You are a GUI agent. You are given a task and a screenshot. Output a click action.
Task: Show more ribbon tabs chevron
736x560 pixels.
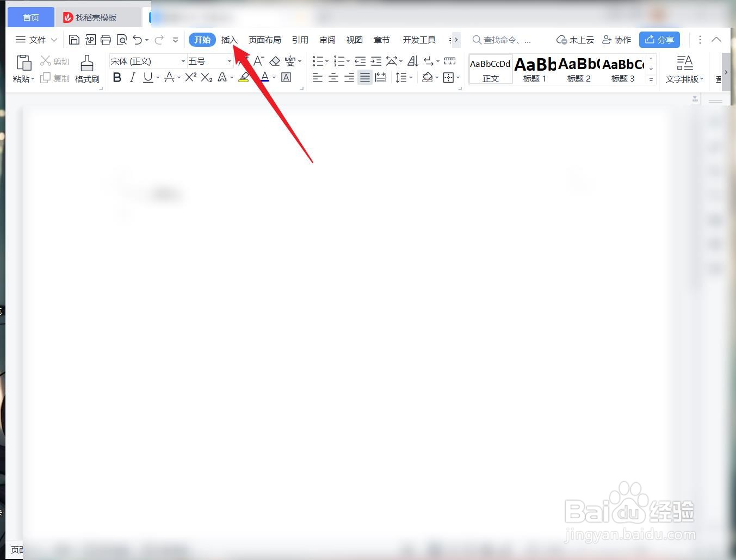pyautogui.click(x=456, y=40)
